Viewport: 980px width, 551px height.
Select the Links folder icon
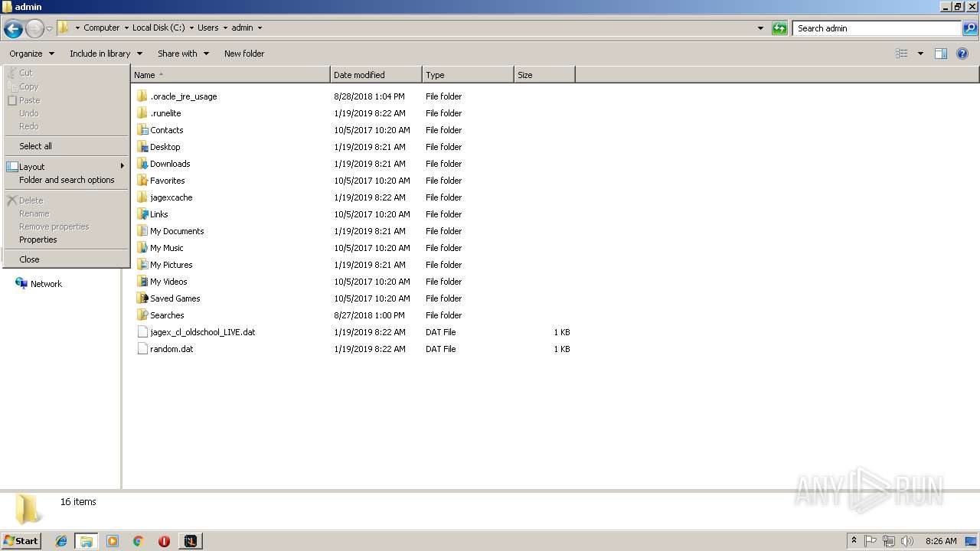click(x=142, y=214)
